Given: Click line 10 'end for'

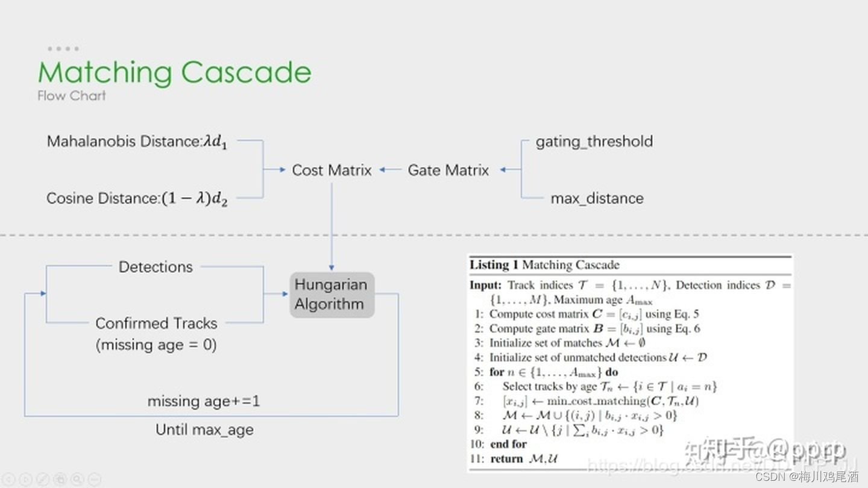Looking at the screenshot, I should (498, 444).
